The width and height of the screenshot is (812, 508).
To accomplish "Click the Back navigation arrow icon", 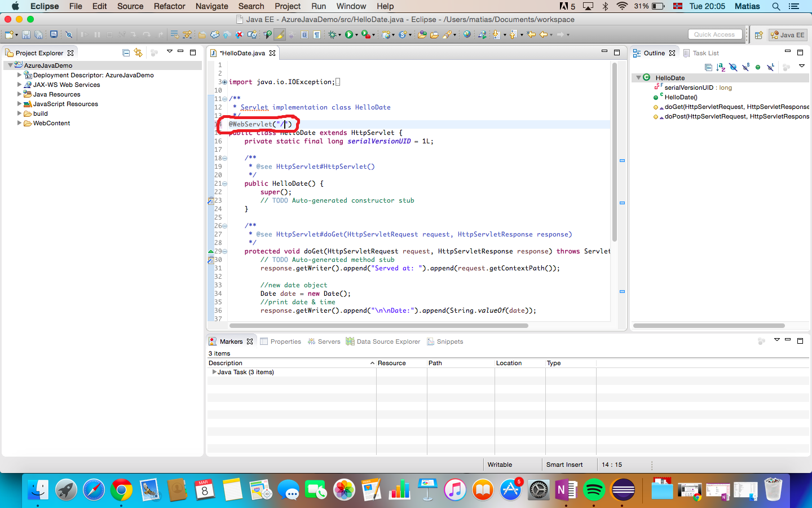I will [544, 34].
